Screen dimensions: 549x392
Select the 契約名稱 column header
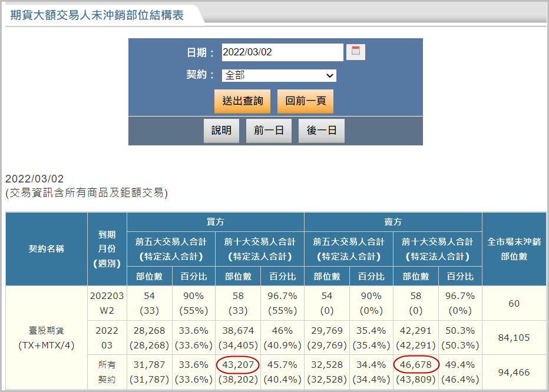pyautogui.click(x=47, y=249)
